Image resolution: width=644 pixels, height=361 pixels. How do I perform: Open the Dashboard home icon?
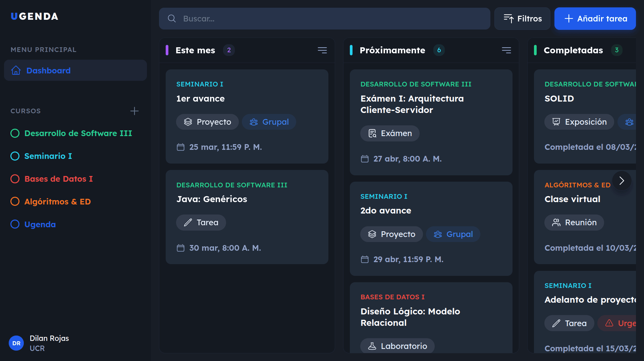click(16, 70)
